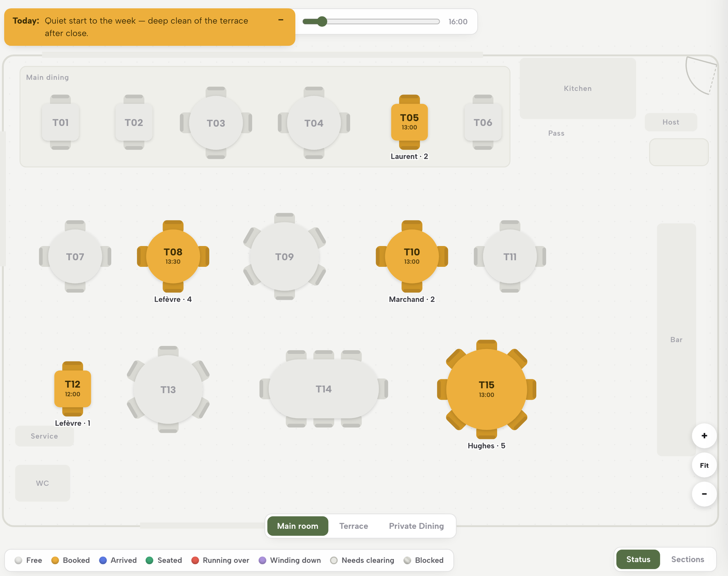Click the Seated legend entry
The image size is (728, 576).
(x=164, y=560)
